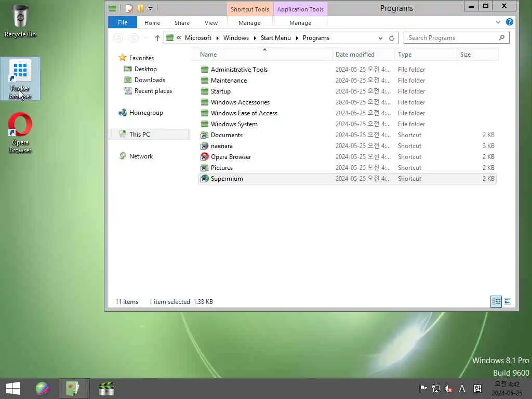This screenshot has width=532, height=399.
Task: Click the File Explorer taskbar button
Action: tap(73, 389)
